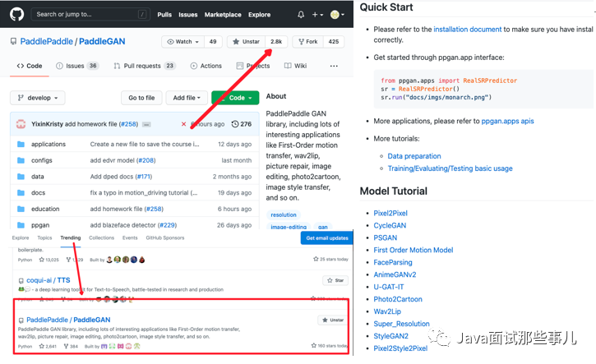Click the Get email updates button
The image size is (596, 364).
point(327,238)
